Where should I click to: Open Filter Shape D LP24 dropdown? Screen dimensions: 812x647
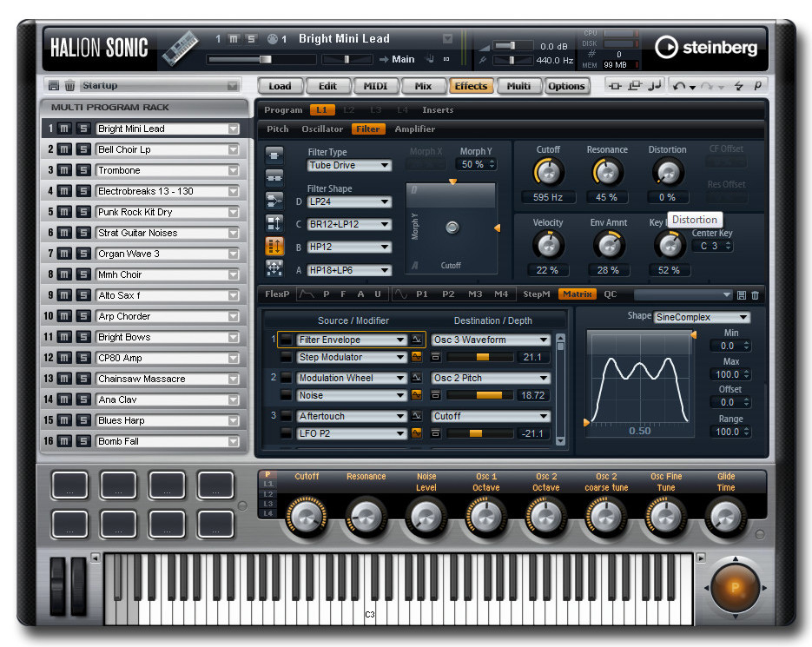click(350, 201)
